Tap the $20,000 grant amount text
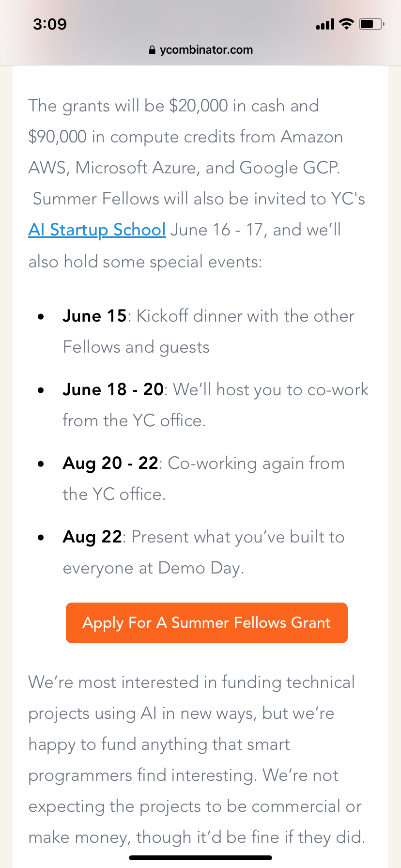Image resolution: width=401 pixels, height=868 pixels. (198, 106)
